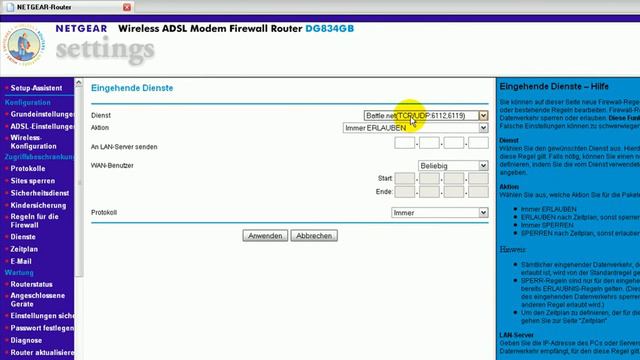Open Kindersicherung in the sidebar
Viewport: 640px width, 360px height.
pos(38,205)
